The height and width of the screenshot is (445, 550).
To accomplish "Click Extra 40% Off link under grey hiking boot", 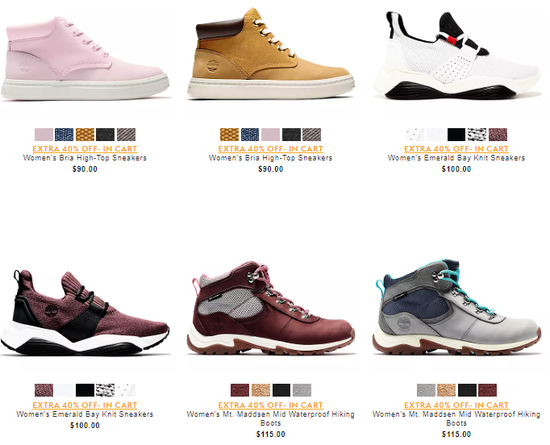I will (x=456, y=405).
